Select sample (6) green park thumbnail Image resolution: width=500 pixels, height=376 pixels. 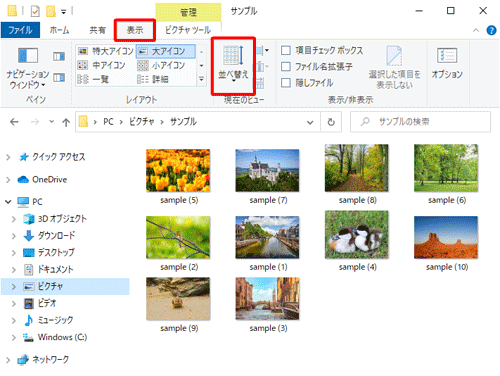point(446,168)
